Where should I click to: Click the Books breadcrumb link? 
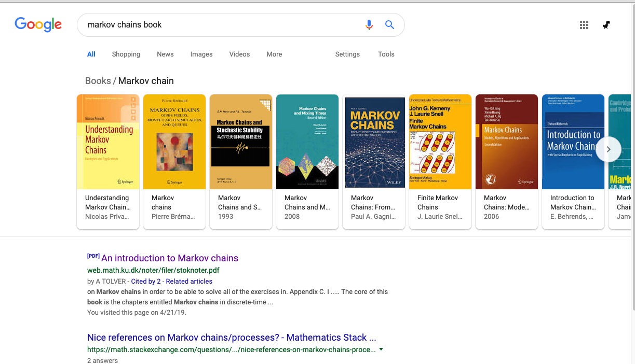click(98, 81)
